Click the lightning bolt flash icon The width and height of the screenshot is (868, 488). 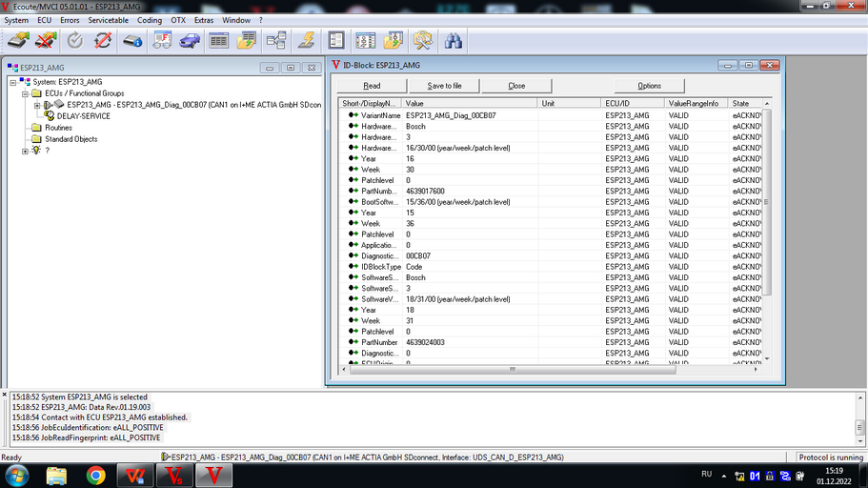coord(306,40)
